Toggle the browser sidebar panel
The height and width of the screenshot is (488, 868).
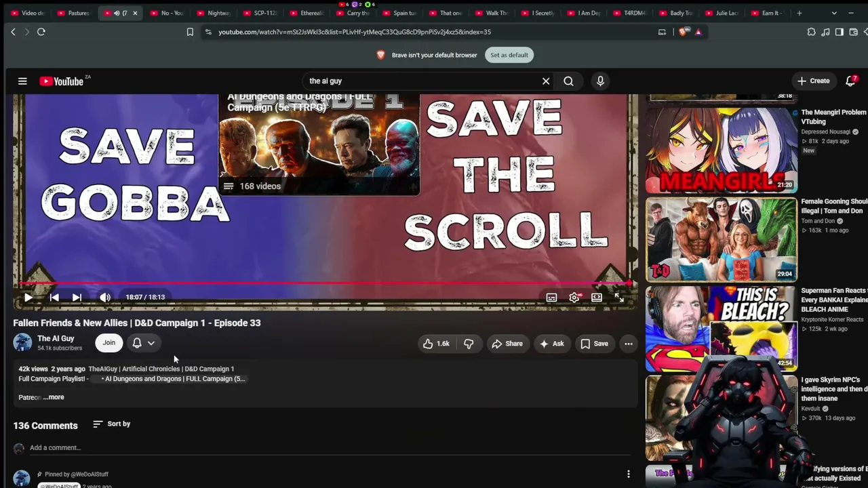pyautogui.click(x=839, y=32)
